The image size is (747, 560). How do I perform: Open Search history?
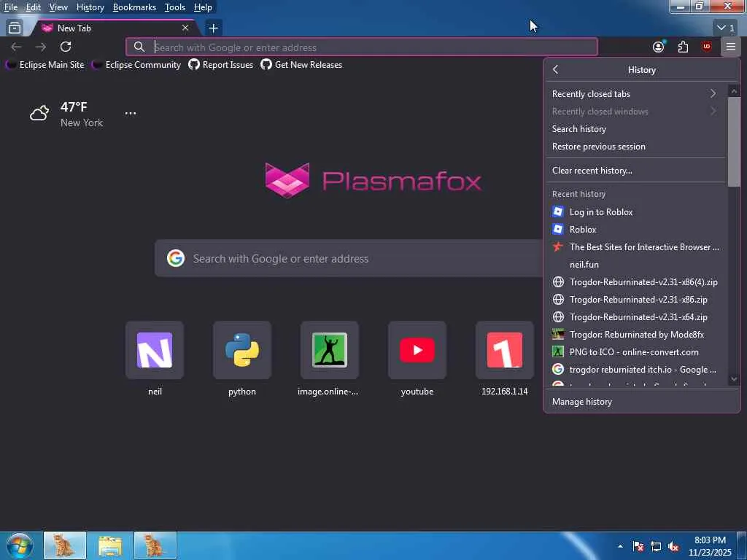(635, 129)
